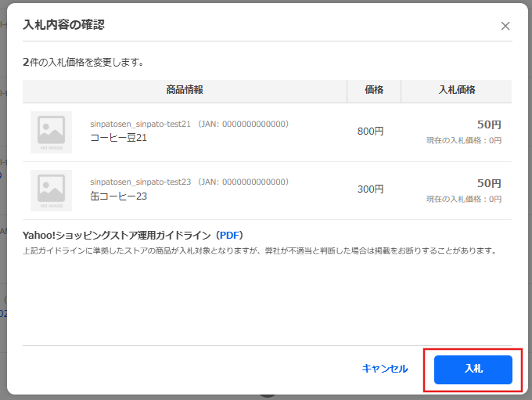Click the 商品情報 column header
This screenshot has height=400, width=532.
pyautogui.click(x=185, y=90)
